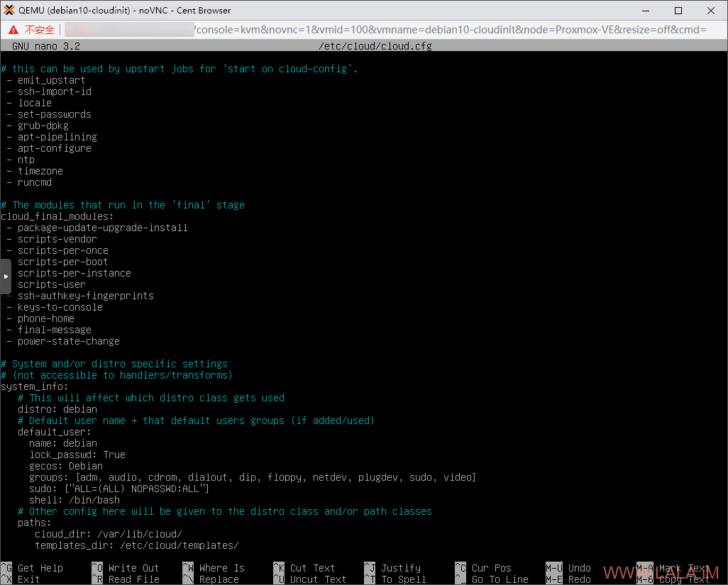
Task: Click the 'scripts-per-boot' line
Action: coord(62,262)
